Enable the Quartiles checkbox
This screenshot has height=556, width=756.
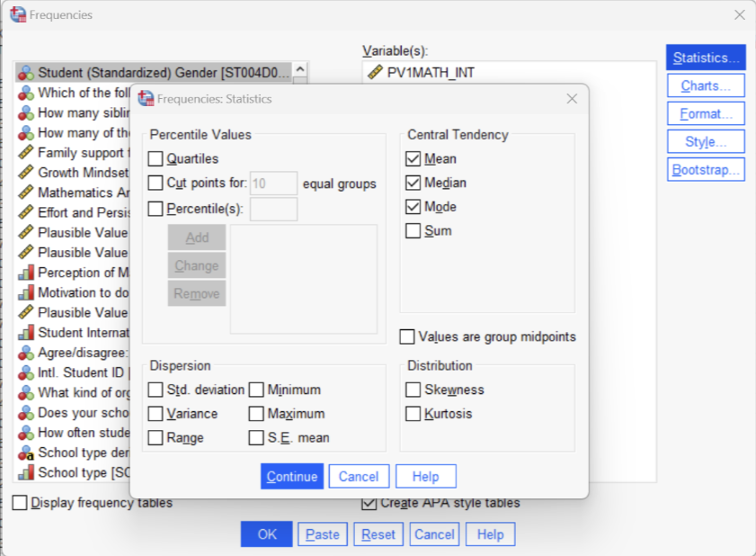(x=156, y=159)
